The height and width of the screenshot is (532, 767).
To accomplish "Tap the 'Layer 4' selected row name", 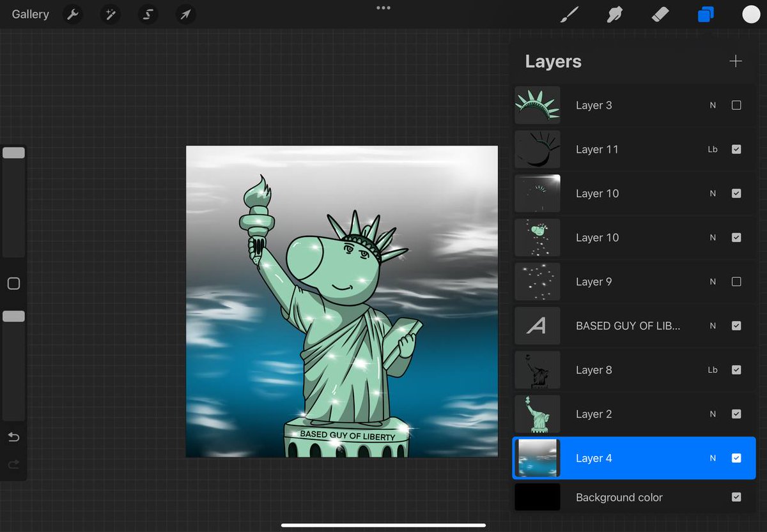I will pos(594,458).
